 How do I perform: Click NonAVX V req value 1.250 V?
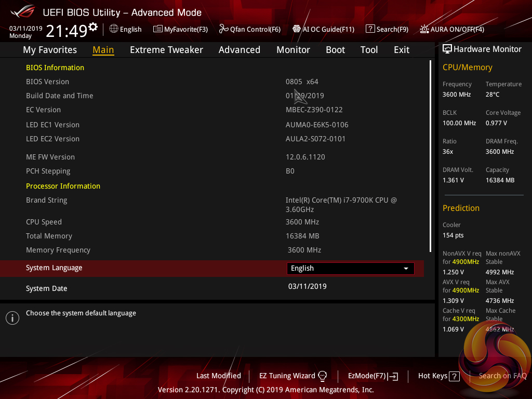tap(453, 272)
